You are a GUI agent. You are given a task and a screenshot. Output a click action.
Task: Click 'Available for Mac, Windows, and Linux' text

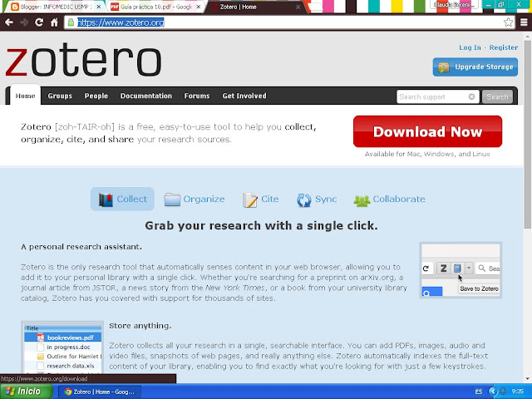427,154
